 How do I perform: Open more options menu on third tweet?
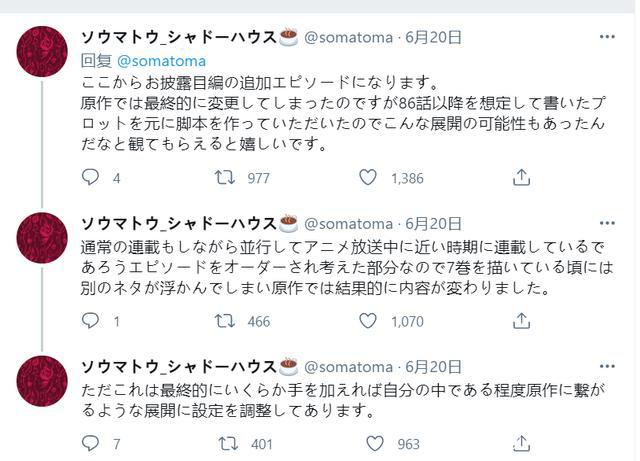(607, 366)
